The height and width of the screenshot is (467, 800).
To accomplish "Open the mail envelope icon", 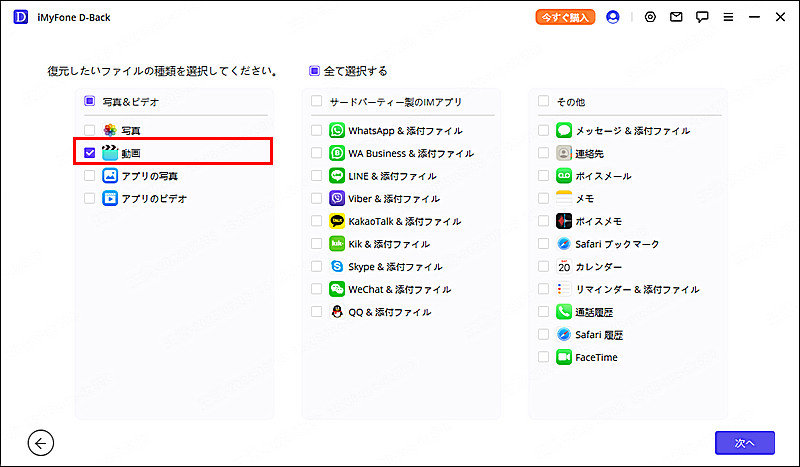I will [676, 17].
